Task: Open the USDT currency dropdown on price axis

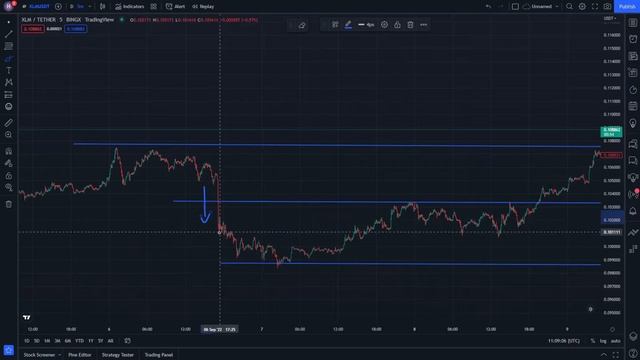Action: [x=610, y=19]
